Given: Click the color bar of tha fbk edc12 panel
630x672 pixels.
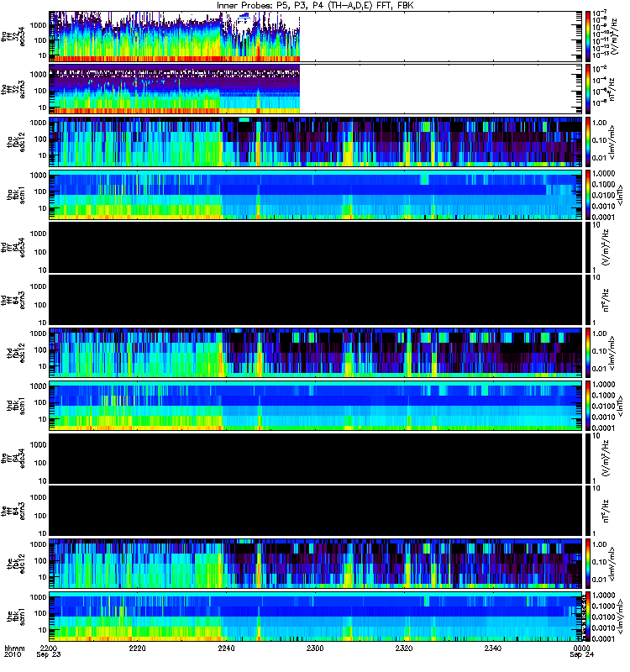Looking at the screenshot, I should coord(588,142).
